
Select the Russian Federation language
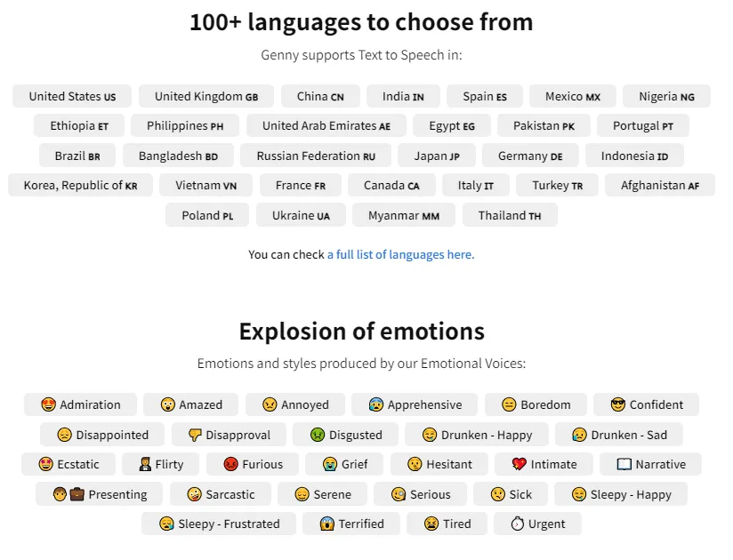point(316,156)
